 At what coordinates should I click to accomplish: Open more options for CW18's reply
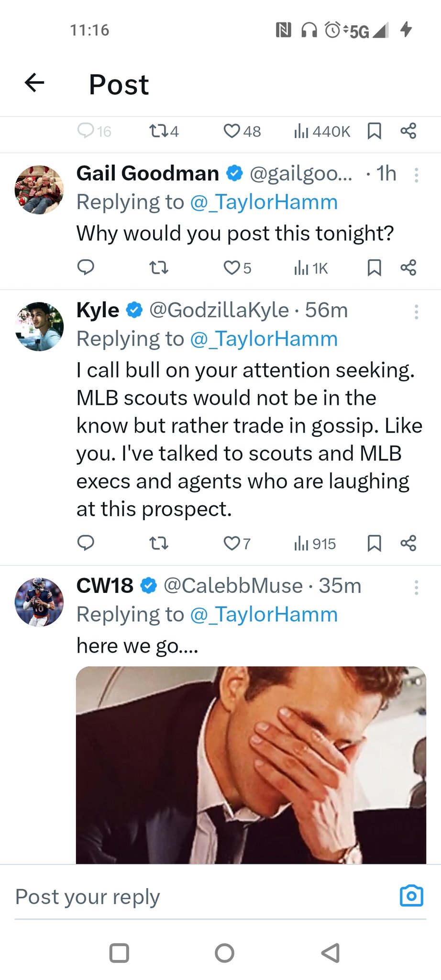tap(417, 588)
